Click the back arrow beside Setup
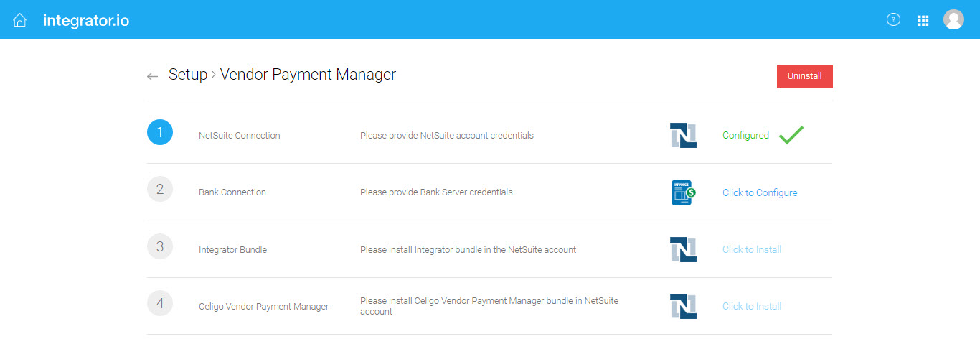 (x=152, y=76)
